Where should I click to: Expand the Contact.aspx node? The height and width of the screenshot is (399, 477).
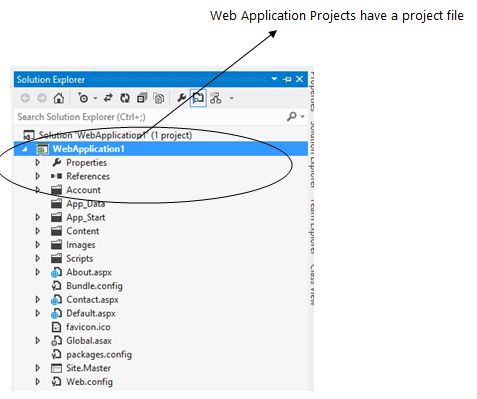pos(38,299)
